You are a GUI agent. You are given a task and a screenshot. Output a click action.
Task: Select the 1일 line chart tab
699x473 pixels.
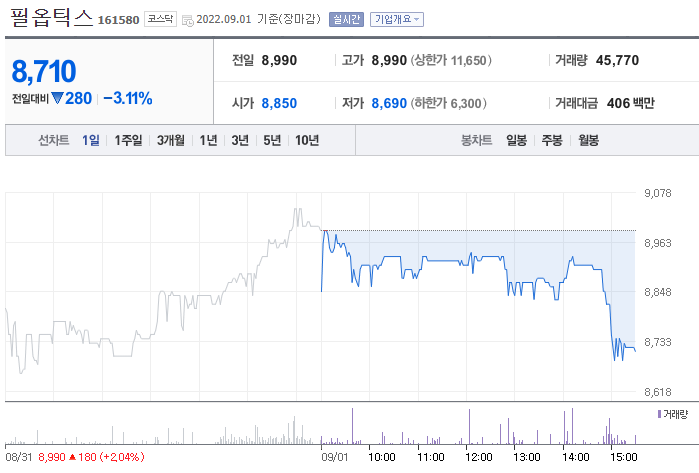[x=90, y=140]
